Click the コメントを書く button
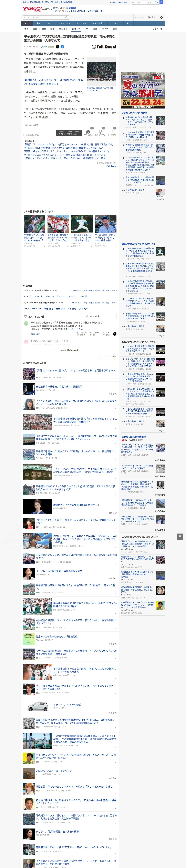Image resolution: width=186 pixels, height=868 pixels. point(93,316)
